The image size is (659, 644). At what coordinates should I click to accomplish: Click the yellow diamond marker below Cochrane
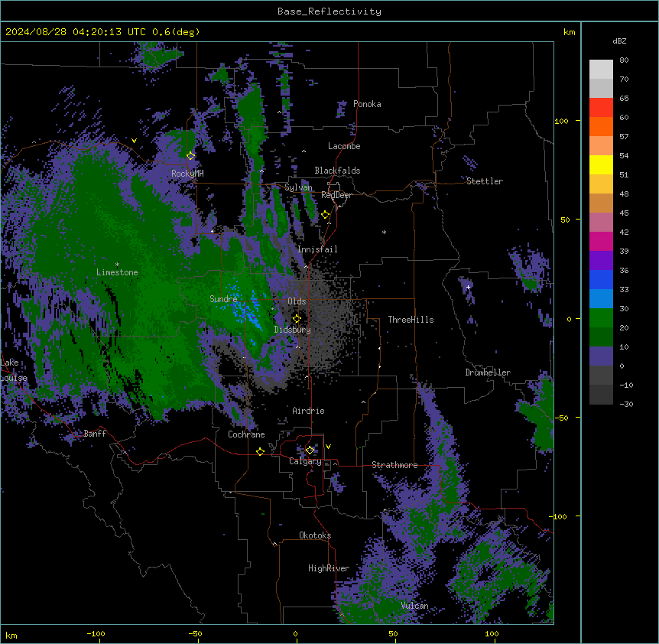pos(260,451)
